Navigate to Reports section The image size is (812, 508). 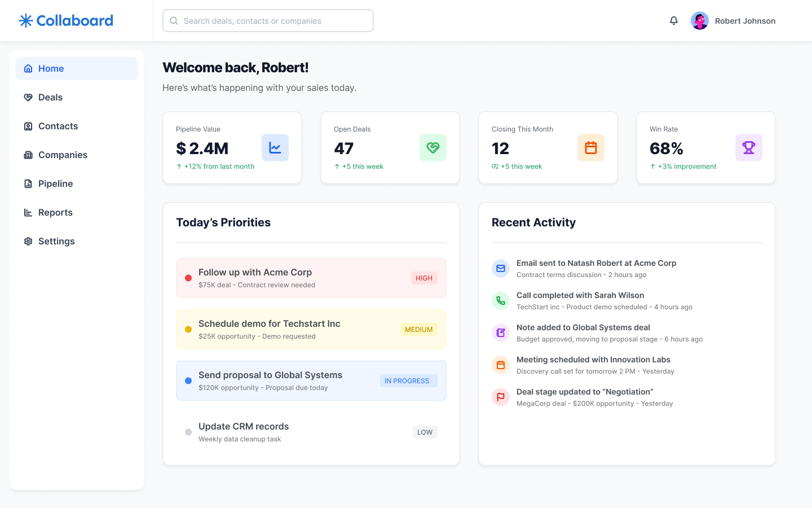tap(55, 213)
